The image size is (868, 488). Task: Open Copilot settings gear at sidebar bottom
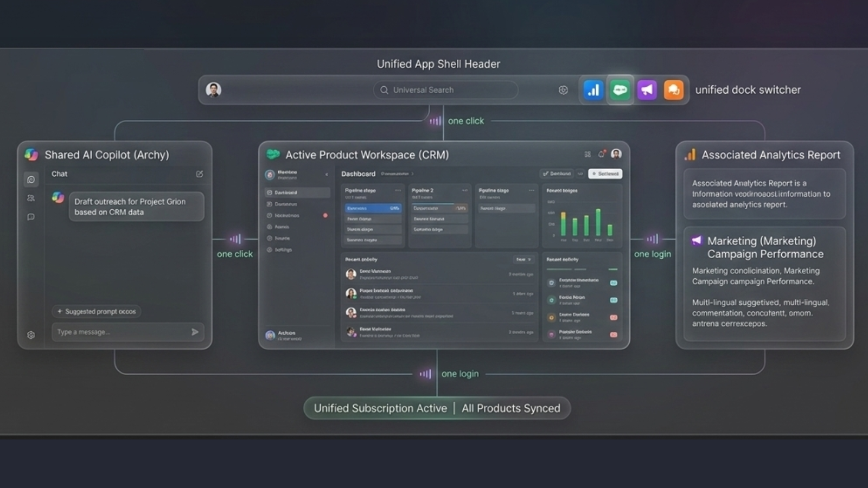(31, 335)
